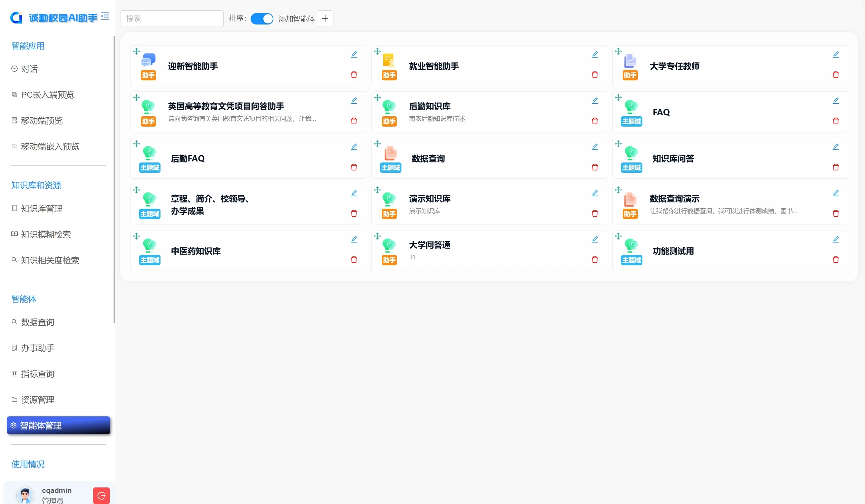
Task: Select 移动端嵌入预览 menu item
Action: pyautogui.click(x=50, y=147)
